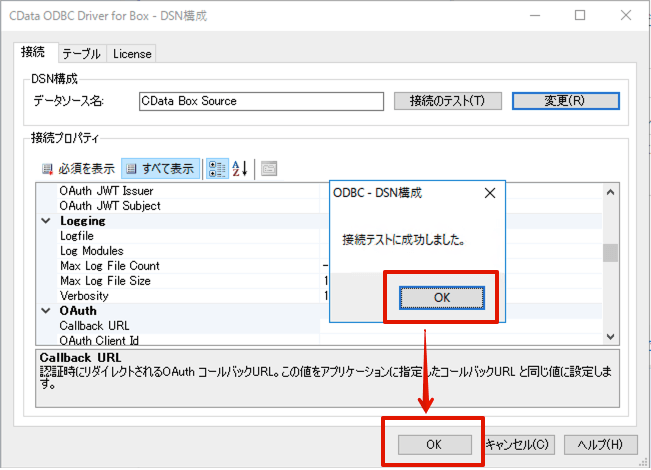Confirm the success message dialog with OK
Viewport: 651px width, 470px height.
click(442, 298)
